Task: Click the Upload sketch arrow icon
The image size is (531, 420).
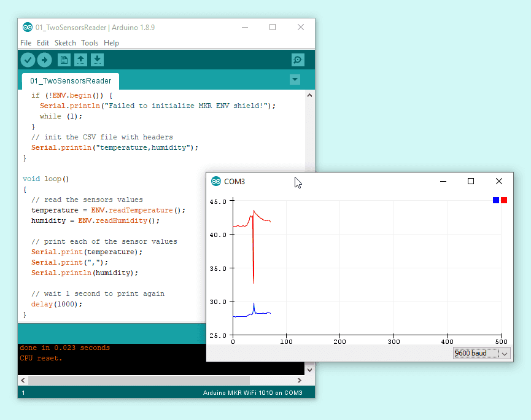Action: (45, 60)
